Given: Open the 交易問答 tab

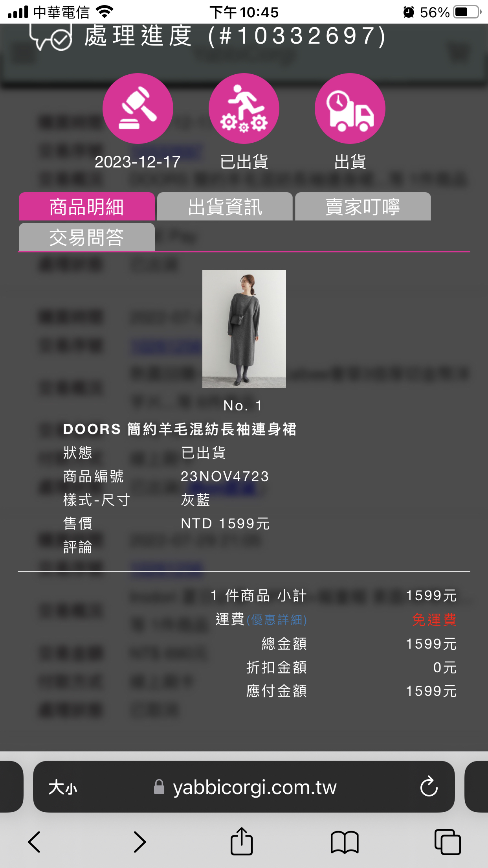Looking at the screenshot, I should (87, 237).
